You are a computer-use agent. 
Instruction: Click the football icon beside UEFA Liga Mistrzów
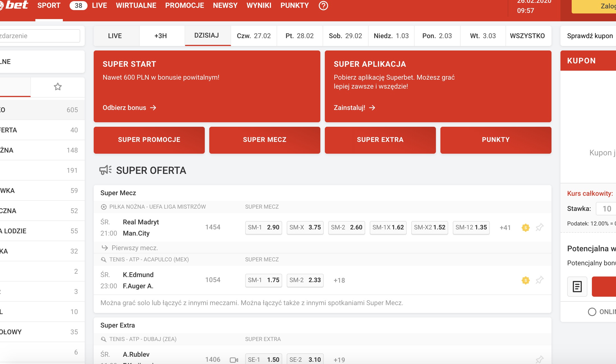click(104, 207)
